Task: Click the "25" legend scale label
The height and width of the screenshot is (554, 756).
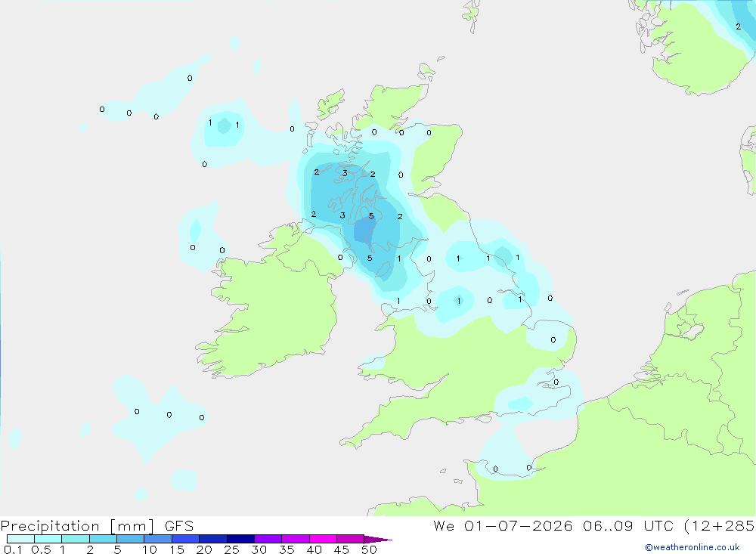Action: [x=231, y=549]
